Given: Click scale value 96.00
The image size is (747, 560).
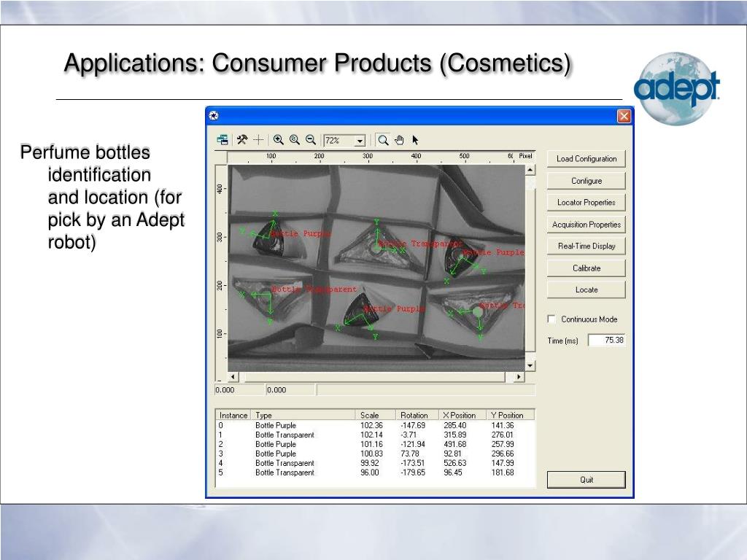Looking at the screenshot, I should coord(370,472).
